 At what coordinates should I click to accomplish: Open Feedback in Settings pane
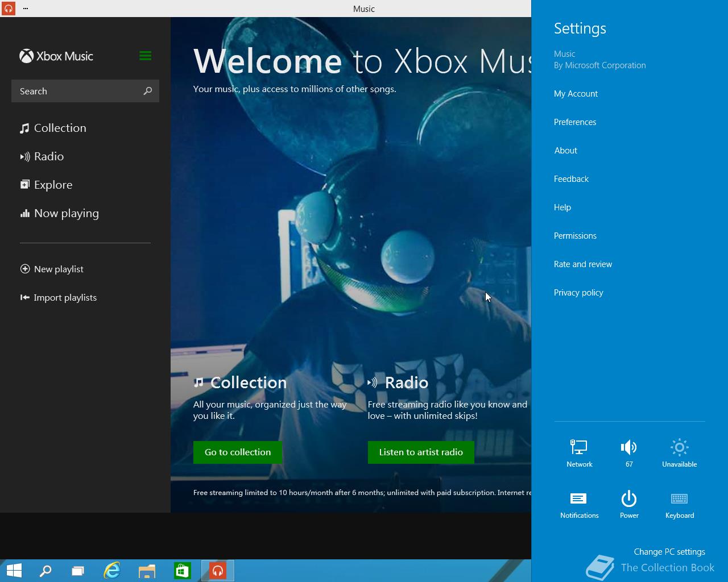point(571,179)
